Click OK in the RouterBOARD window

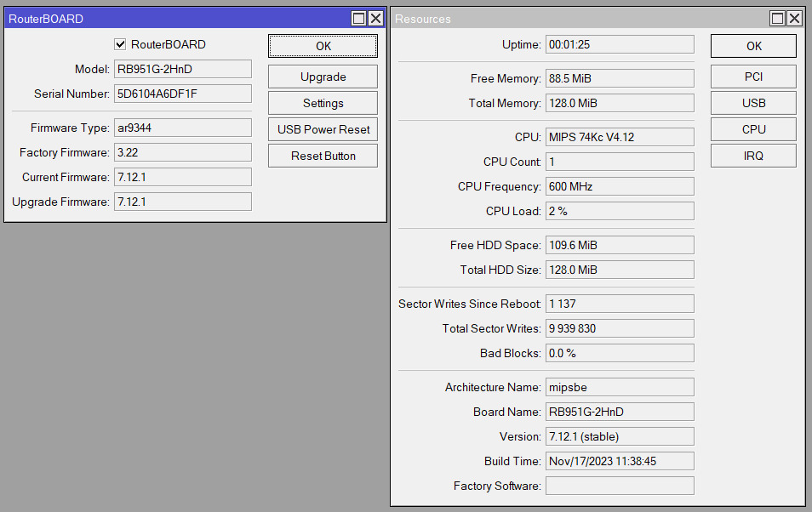(323, 46)
